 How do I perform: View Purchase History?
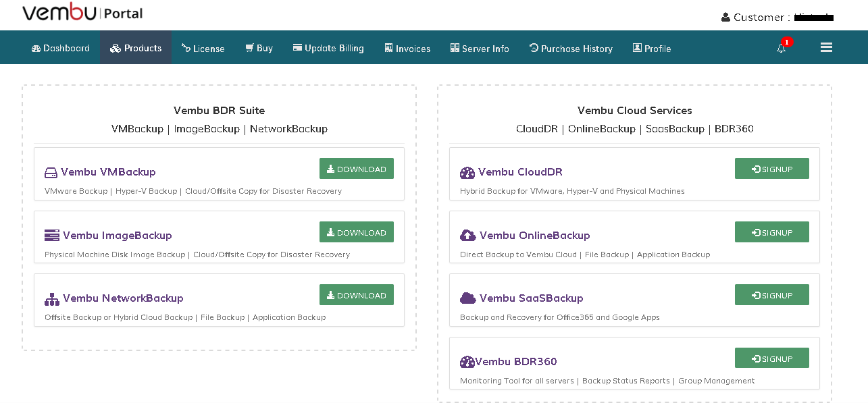pos(571,48)
